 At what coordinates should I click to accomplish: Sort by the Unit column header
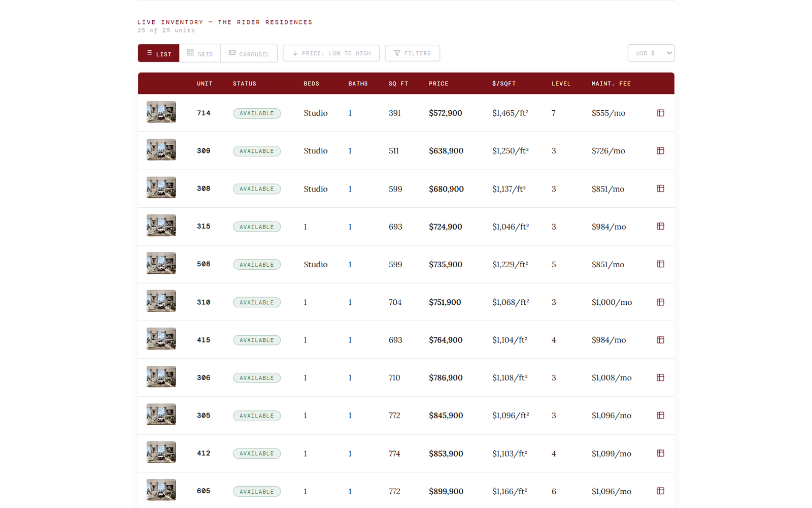tap(205, 84)
